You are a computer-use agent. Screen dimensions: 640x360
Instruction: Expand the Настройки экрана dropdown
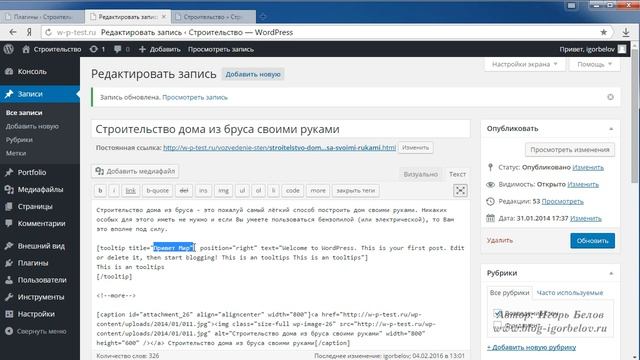pos(524,64)
